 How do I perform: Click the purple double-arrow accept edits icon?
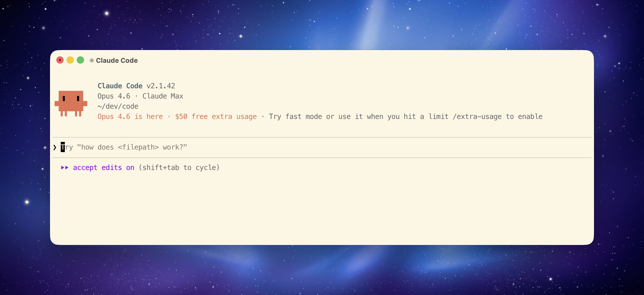click(x=65, y=168)
